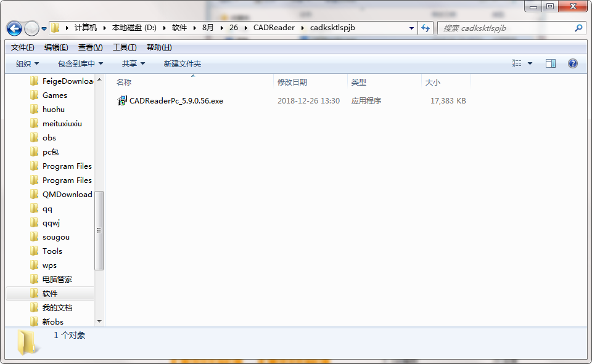592x364 pixels.
Task: Navigate to 26 breadcrumb segment
Action: click(234, 28)
